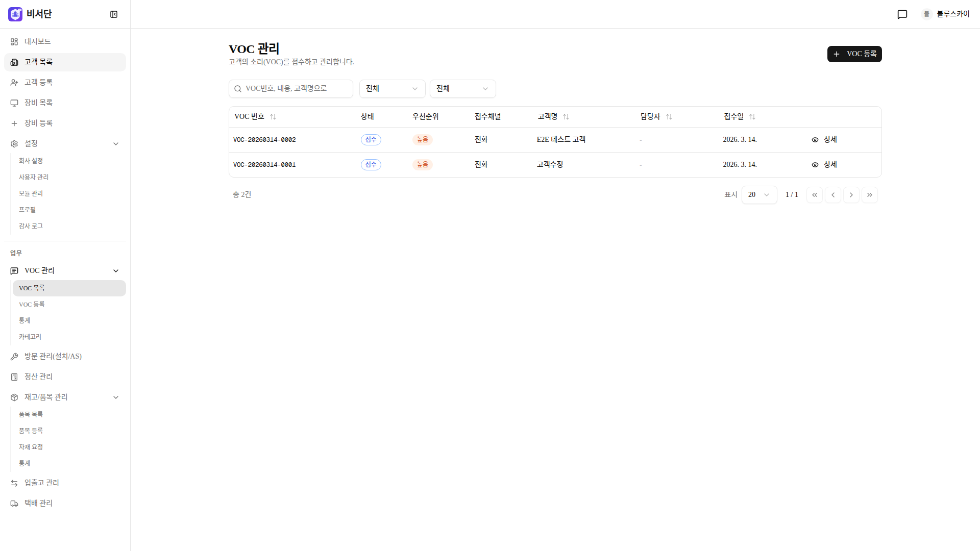
Task: Click the 접수 status badge for VOC-20260314-0002
Action: point(371,140)
